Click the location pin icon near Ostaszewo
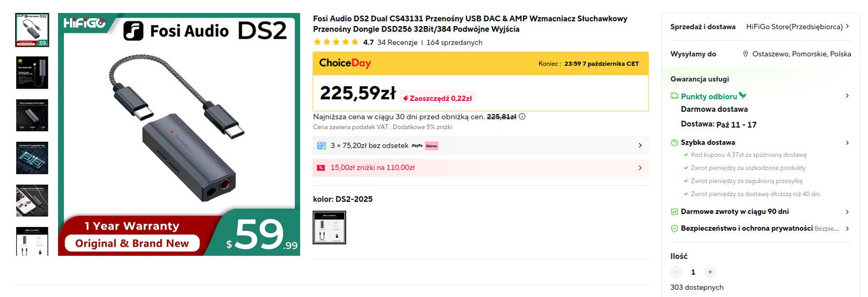Screen dimensions: 868x297 coord(745,54)
